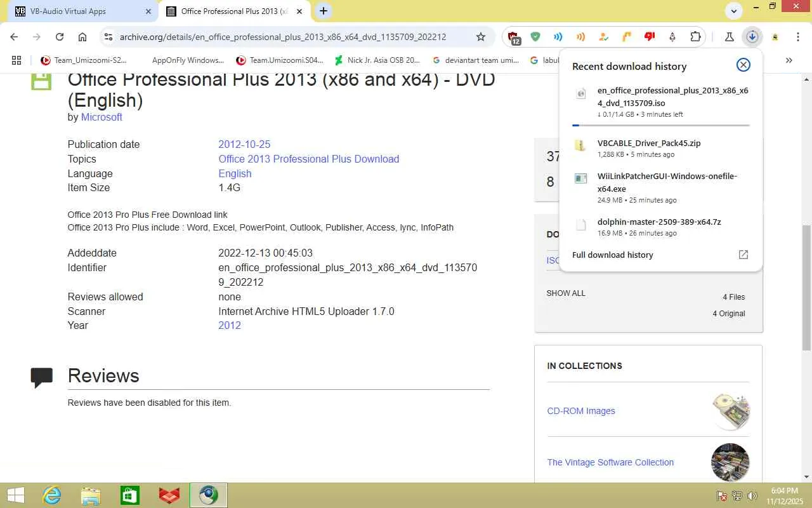812x508 pixels.
Task: Open the Chrome three-dot menu
Action: pos(798,37)
